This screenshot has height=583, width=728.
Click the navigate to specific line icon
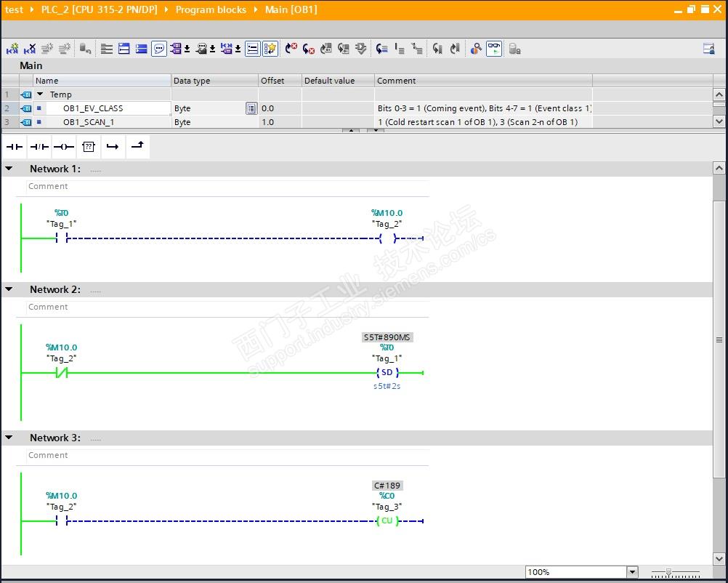(x=382, y=48)
